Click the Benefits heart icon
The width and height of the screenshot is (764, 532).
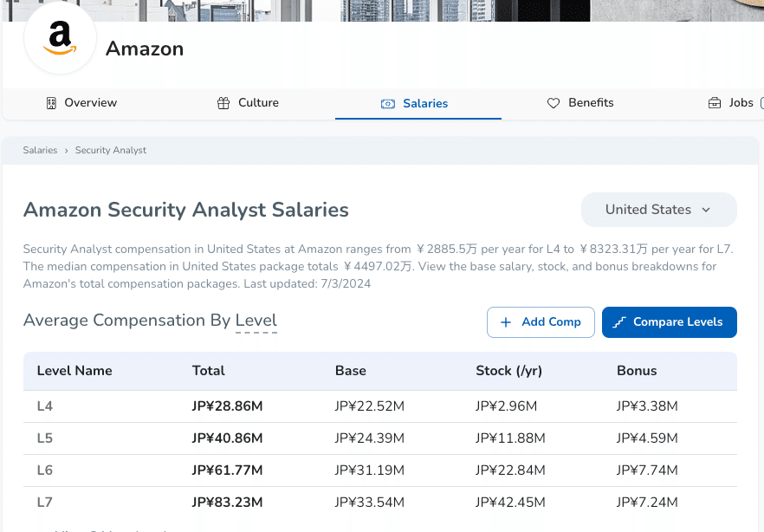point(554,103)
